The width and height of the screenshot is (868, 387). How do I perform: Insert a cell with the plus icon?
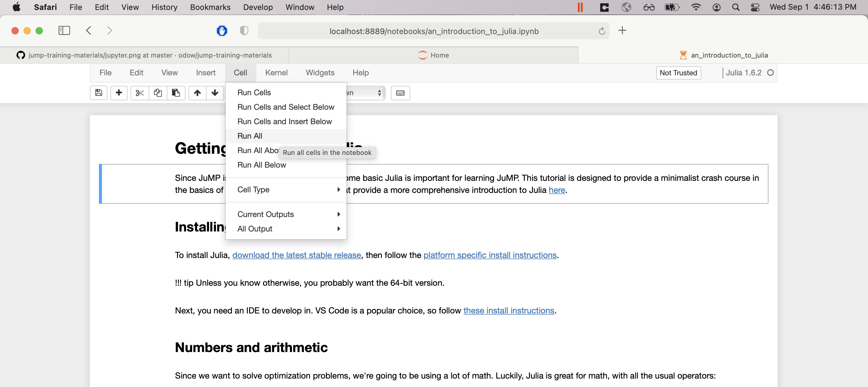pyautogui.click(x=119, y=93)
